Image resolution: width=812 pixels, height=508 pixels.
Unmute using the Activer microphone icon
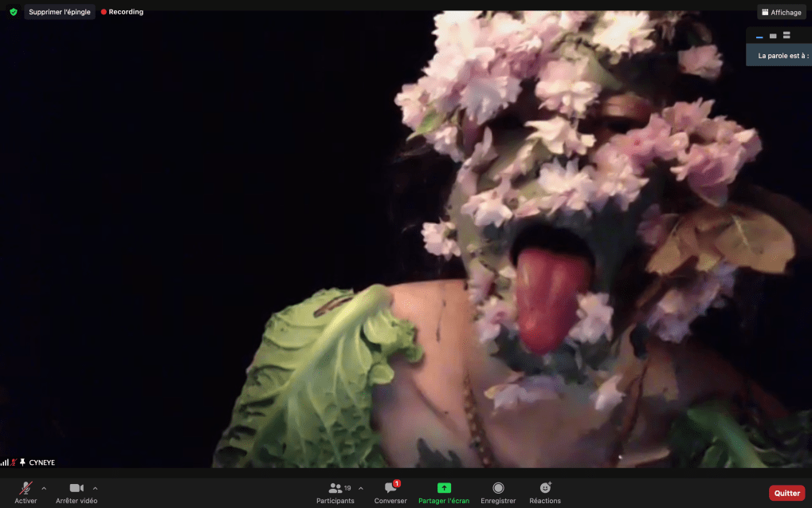tap(25, 488)
